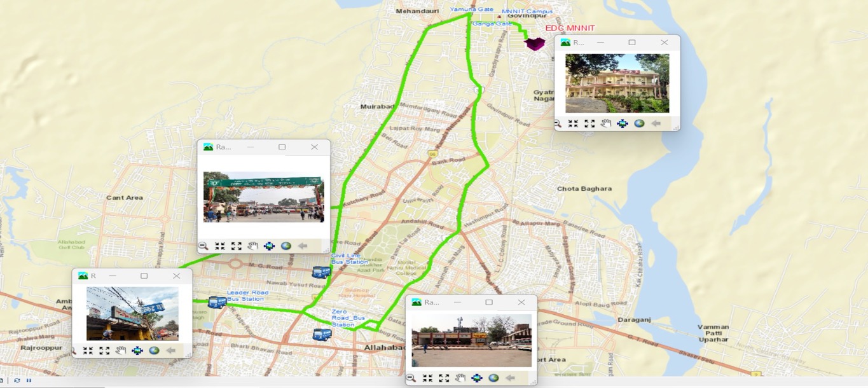This screenshot has width=868, height=388.
Task: Click the back arrow in the bus gate photo window
Action: tap(303, 246)
